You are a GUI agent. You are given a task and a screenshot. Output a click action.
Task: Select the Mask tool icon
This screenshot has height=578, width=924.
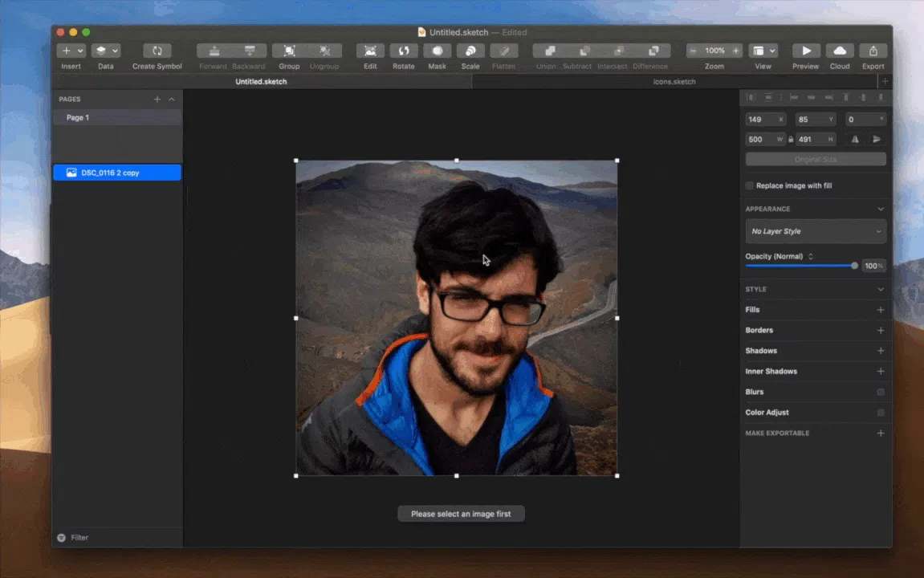438,51
